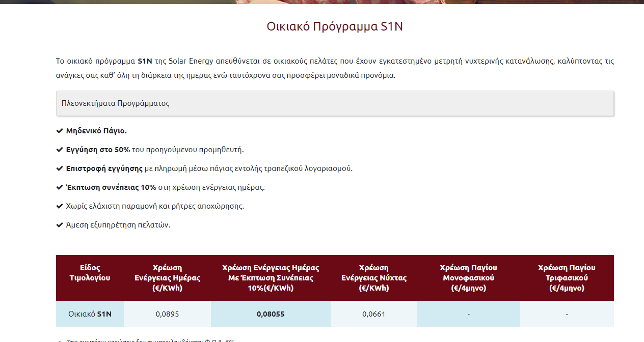Click the Χρέωση Ενέργειας Ημέρας (€/KWh) header

tap(167, 278)
